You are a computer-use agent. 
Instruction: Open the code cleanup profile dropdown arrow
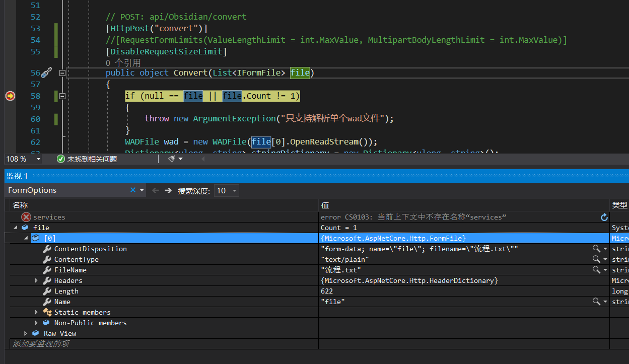pos(180,159)
